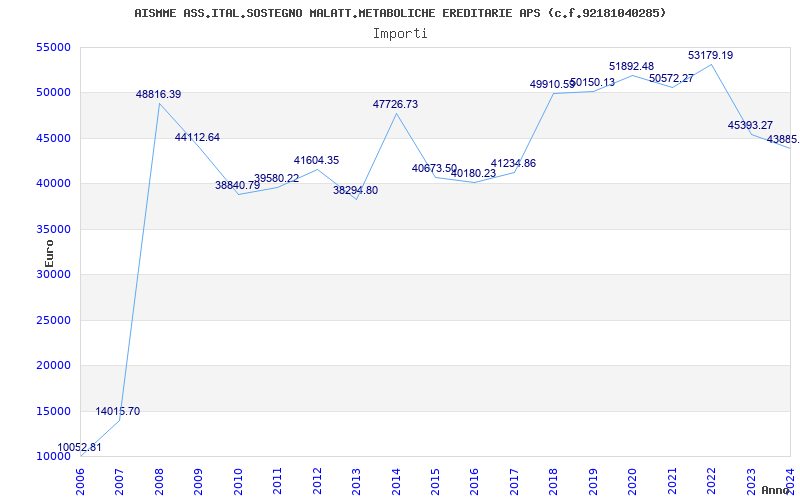Viewport: 800px width, 500px height.
Task: Click the 2012 year label
Action: 317,482
